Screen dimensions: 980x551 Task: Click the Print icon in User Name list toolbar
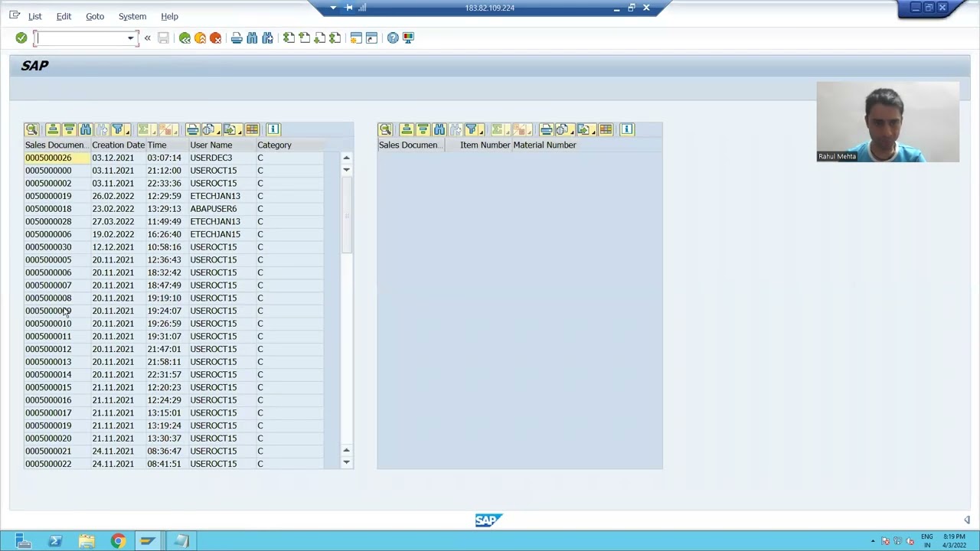coord(192,129)
